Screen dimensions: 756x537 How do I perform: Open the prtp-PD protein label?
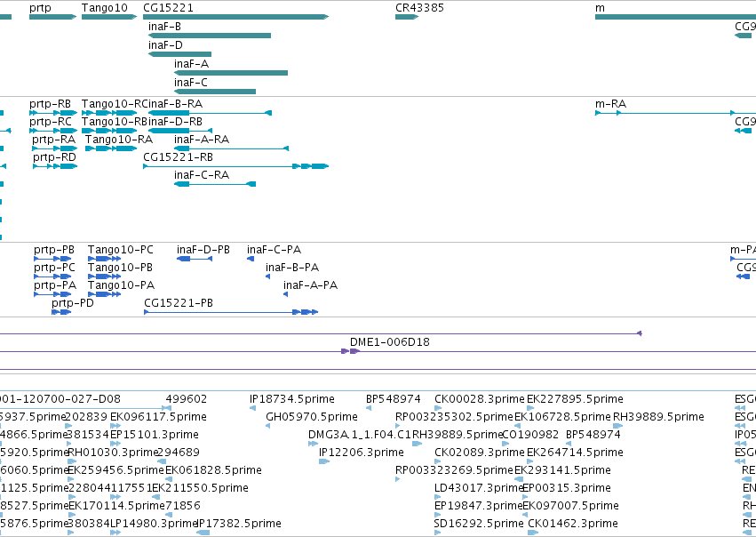pos(73,303)
